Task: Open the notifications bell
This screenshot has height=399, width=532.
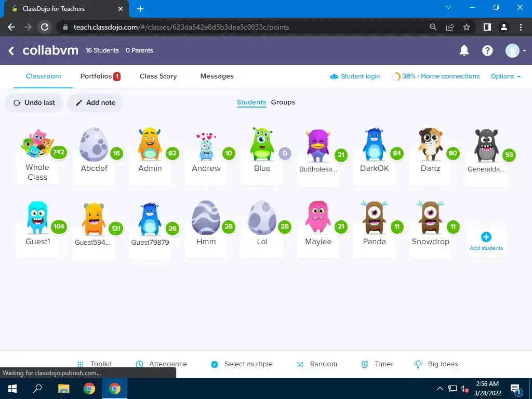Action: pos(464,50)
